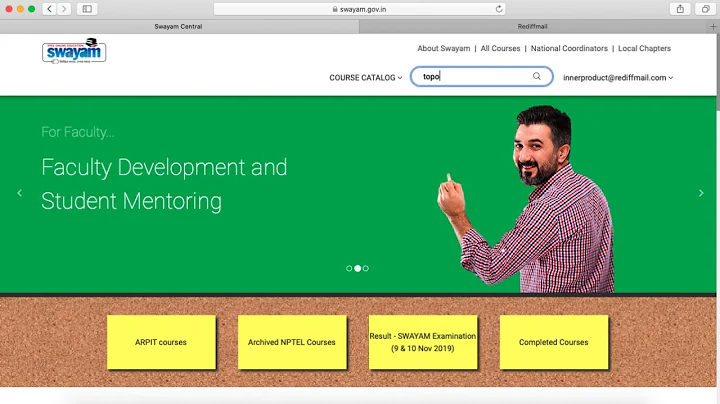Expand the COURSE CATALOG dropdown
Viewport: 720px width, 404px height.
366,78
